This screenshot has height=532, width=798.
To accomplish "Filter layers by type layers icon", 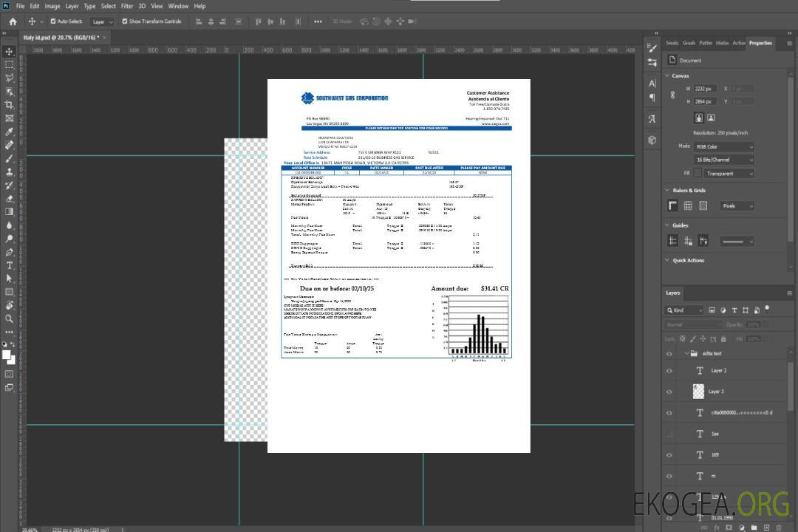I will pyautogui.click(x=734, y=310).
